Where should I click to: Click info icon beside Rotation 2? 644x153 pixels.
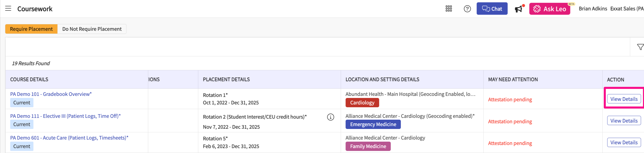(331, 117)
